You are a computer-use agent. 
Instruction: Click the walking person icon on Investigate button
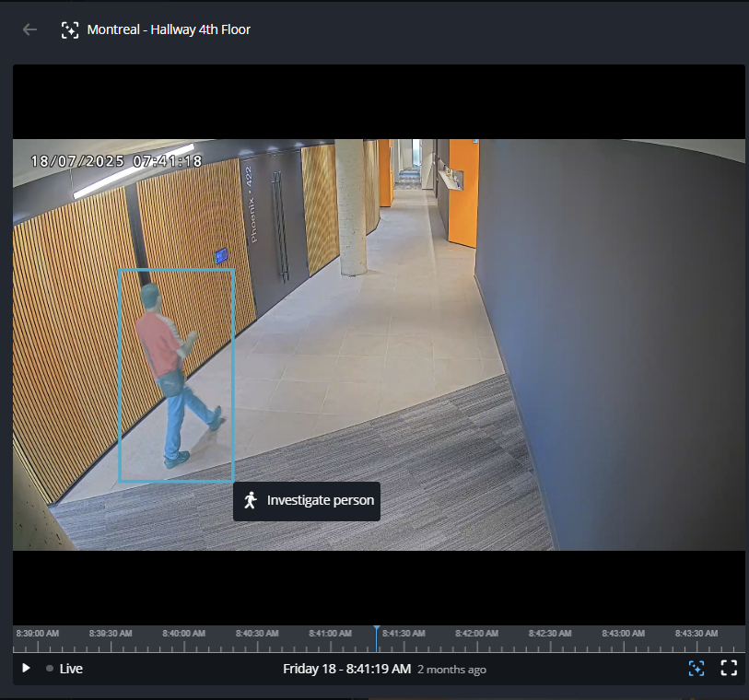(249, 501)
